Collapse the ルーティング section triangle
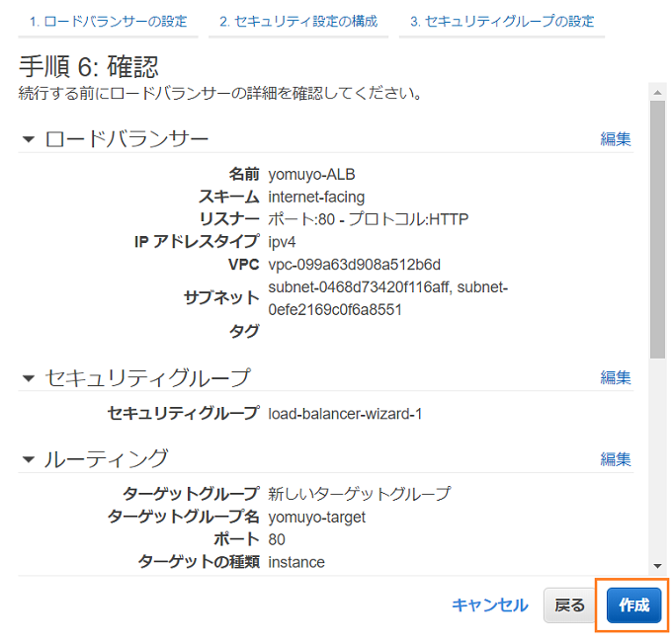Image resolution: width=672 pixels, height=643 pixels. 29,459
